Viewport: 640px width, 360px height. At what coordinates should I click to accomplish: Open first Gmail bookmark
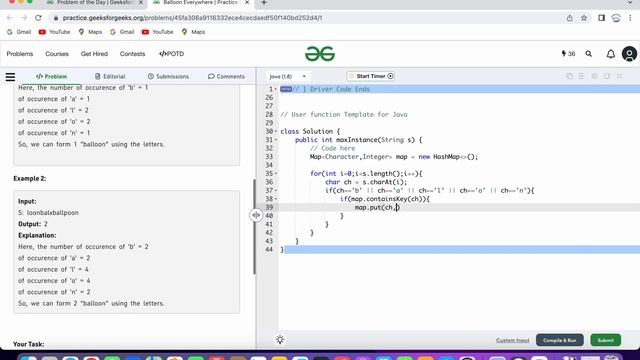pos(19,32)
